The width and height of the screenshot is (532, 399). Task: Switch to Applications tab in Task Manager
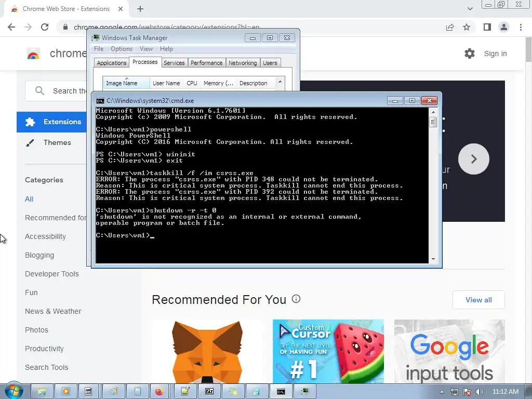tap(111, 63)
